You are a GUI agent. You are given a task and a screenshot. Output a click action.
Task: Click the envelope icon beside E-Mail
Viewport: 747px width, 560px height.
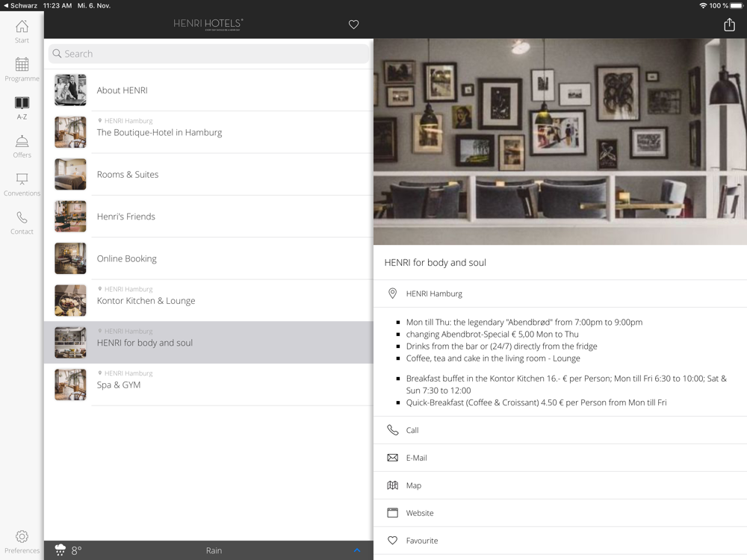pos(393,458)
